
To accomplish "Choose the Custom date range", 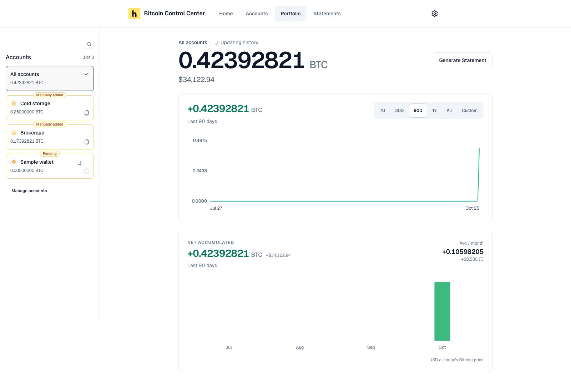I will (x=470, y=111).
